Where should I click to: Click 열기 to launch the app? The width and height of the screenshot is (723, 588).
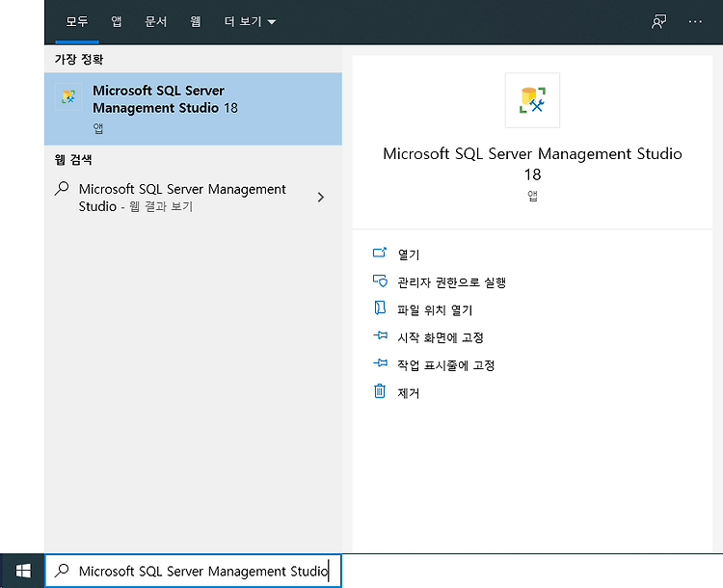tap(409, 254)
